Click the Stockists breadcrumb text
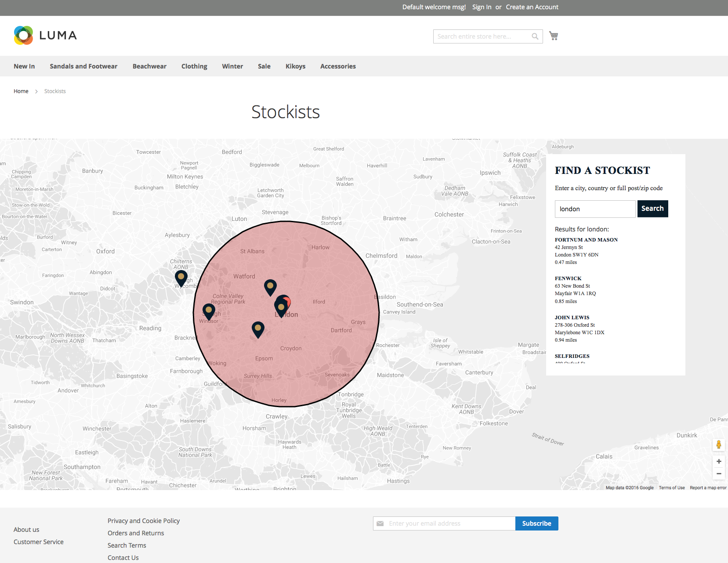This screenshot has height=563, width=728. [55, 91]
